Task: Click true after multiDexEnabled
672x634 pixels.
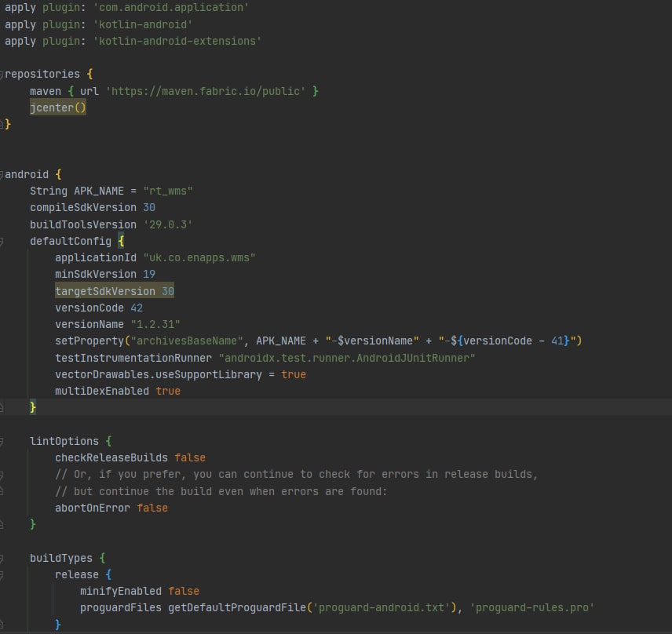Action: tap(168, 391)
